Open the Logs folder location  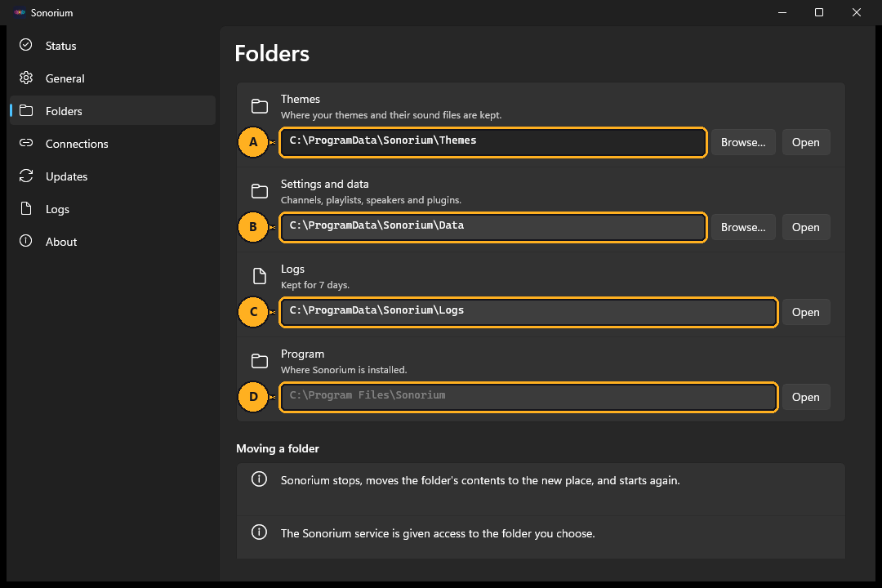[x=805, y=312]
